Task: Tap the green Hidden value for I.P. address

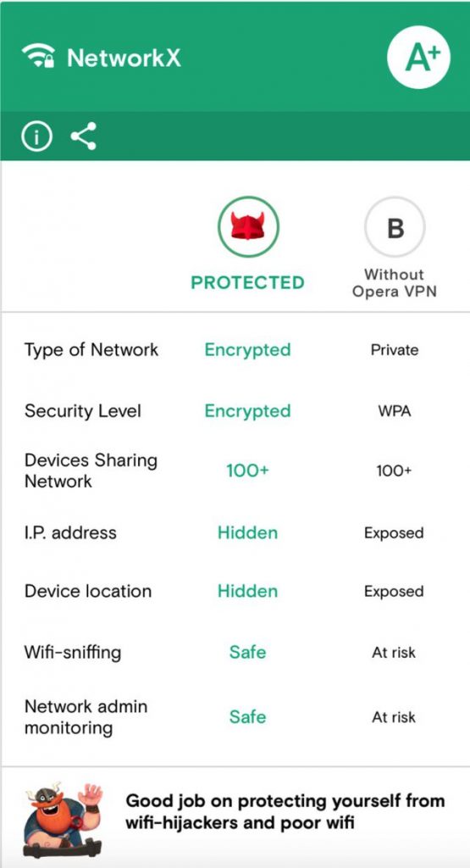Action: tap(248, 532)
